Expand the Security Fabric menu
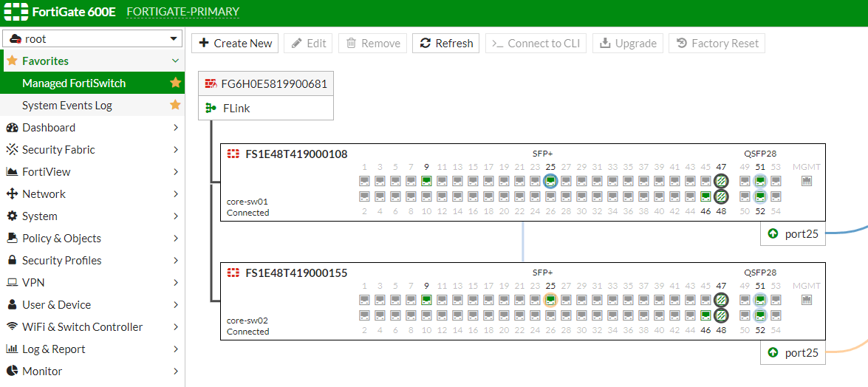 click(x=92, y=149)
